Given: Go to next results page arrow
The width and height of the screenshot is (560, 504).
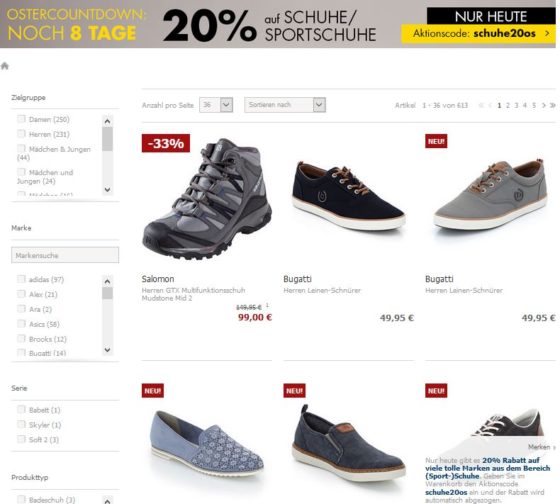Looking at the screenshot, I should [x=544, y=105].
